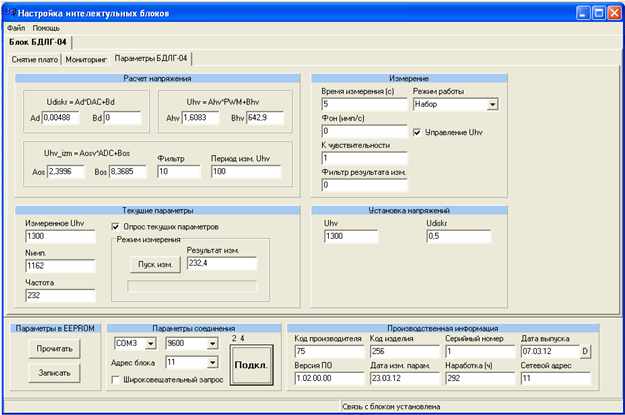Select the Блок БДЛГ-04 tab
625x415 pixels.
(38, 42)
